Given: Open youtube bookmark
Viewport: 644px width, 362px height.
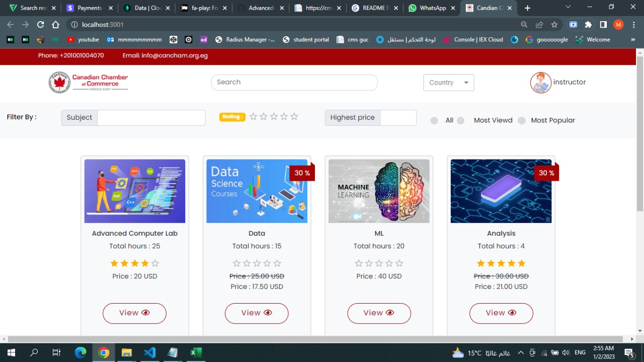Looking at the screenshot, I should (83, 39).
